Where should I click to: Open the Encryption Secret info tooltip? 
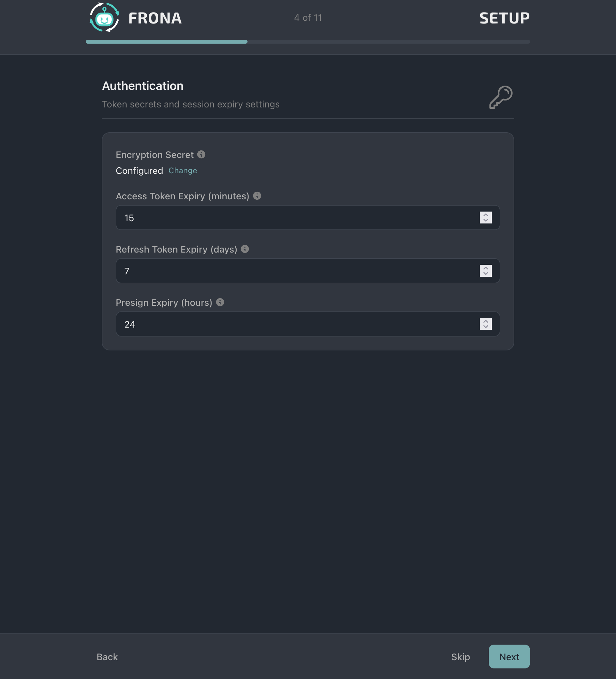point(201,154)
